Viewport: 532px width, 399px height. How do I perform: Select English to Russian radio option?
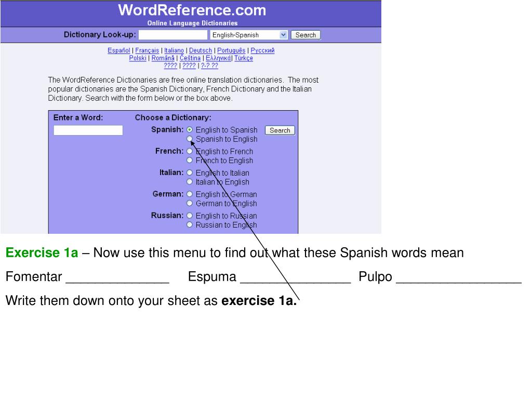pos(190,215)
